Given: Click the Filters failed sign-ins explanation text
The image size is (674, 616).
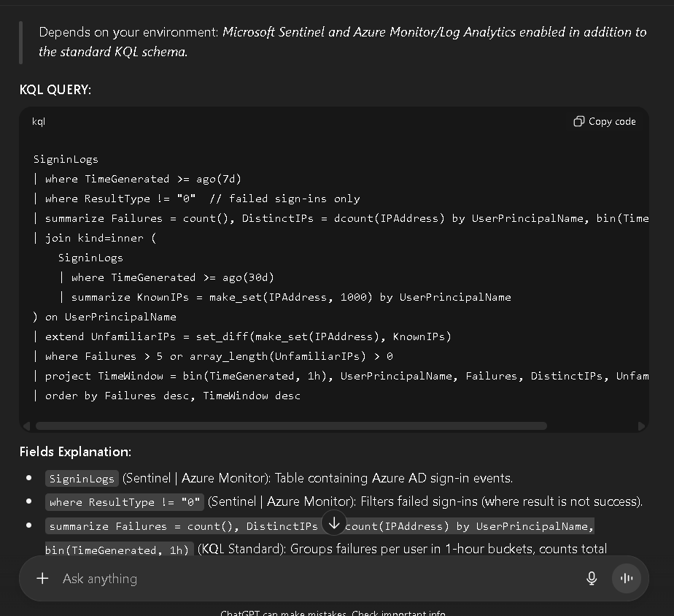Looking at the screenshot, I should (502, 501).
